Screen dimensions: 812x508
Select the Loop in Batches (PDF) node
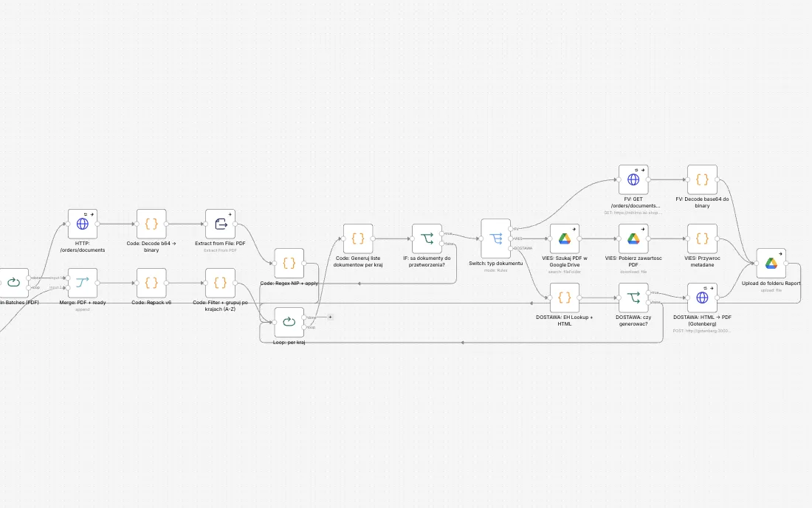pos(13,283)
